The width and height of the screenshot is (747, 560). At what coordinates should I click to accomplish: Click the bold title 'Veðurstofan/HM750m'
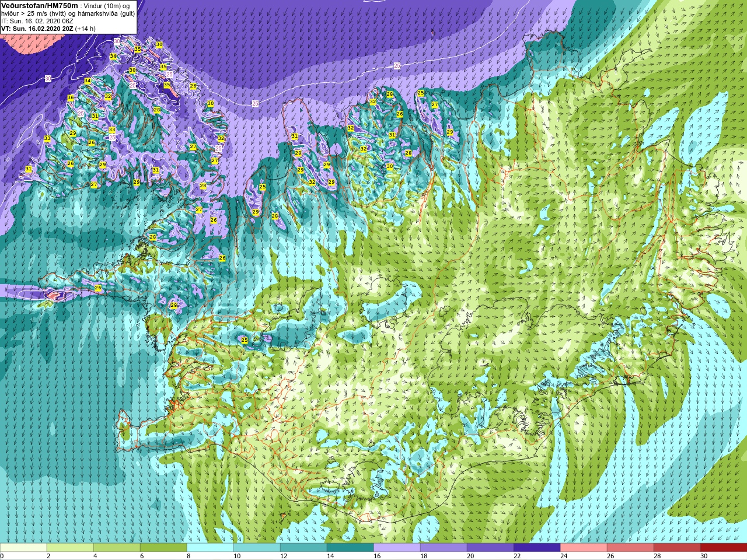pos(39,5)
